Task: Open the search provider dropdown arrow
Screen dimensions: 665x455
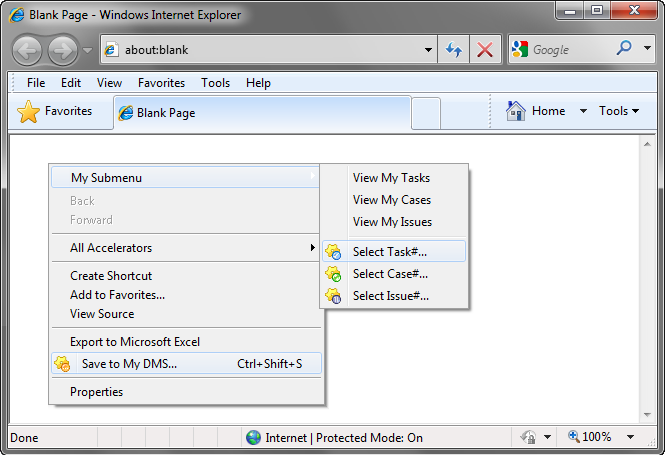Action: point(647,48)
